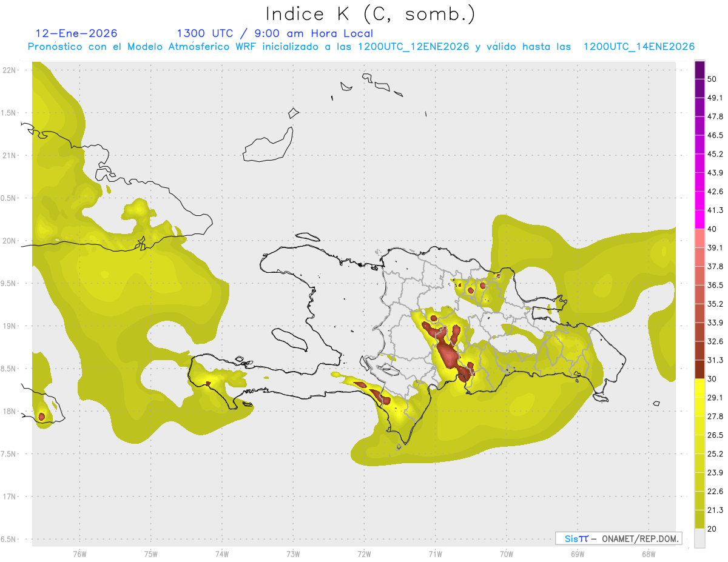Click the color scale value '39.1'
Screen dimensions: 728x562
[716, 248]
